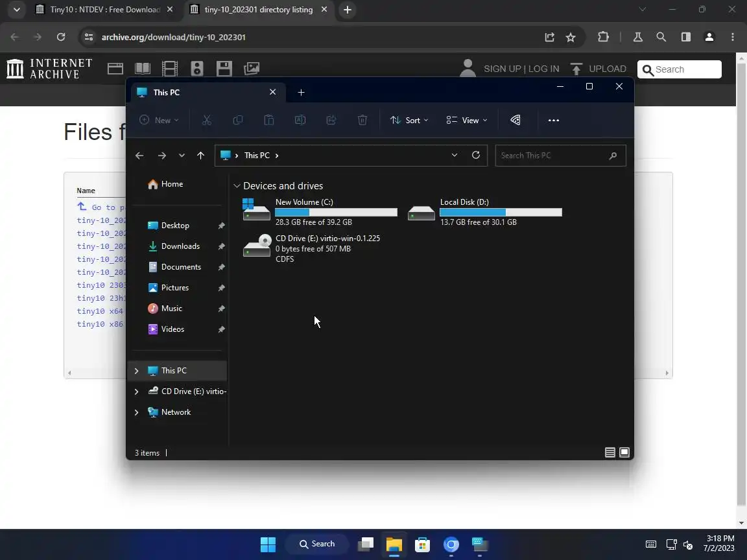Click the Internet Archive logo
Viewport: 747px width, 560px height.
49,69
